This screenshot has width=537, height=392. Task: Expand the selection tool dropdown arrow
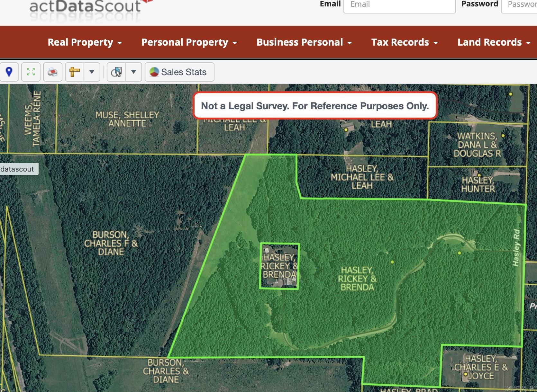point(134,72)
